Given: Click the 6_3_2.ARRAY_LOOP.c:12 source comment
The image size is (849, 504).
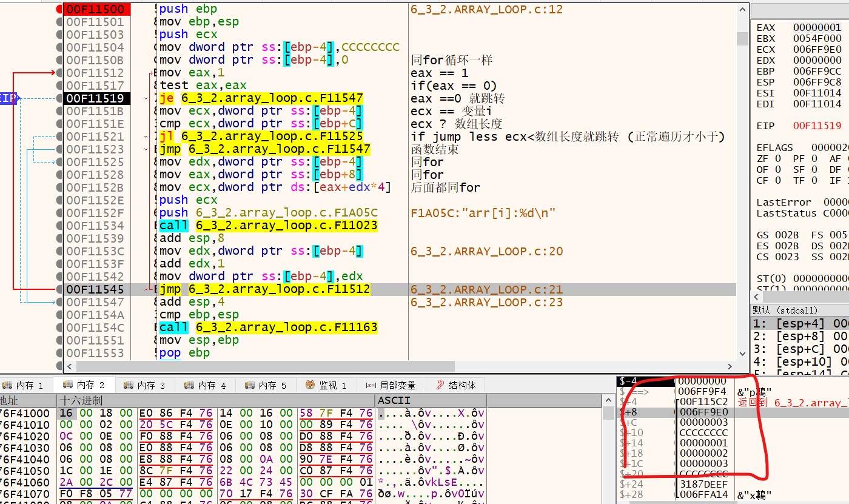Looking at the screenshot, I should click(x=487, y=9).
